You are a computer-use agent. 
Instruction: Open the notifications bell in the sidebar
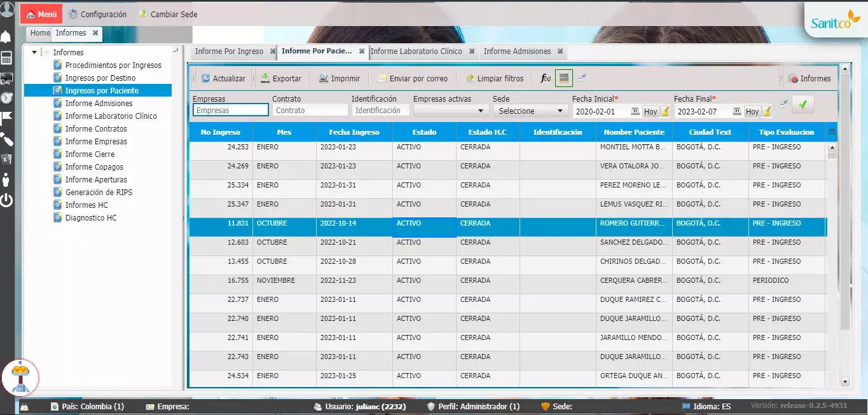tap(7, 37)
